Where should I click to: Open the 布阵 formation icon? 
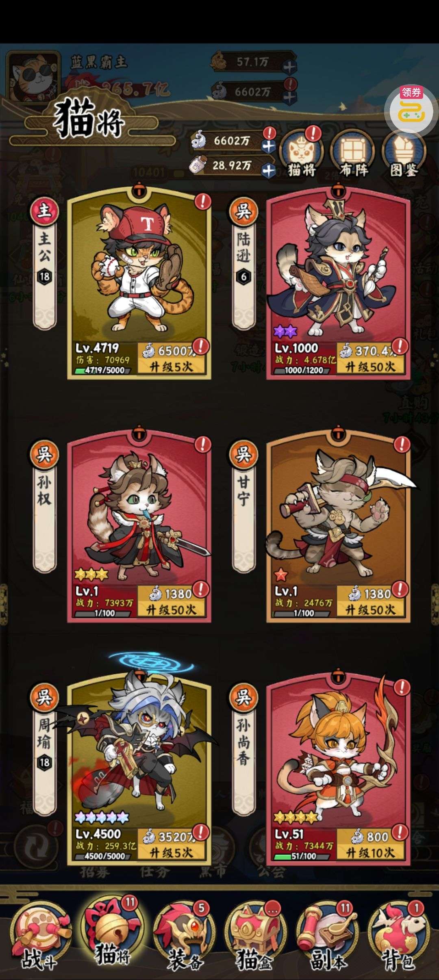[353, 154]
